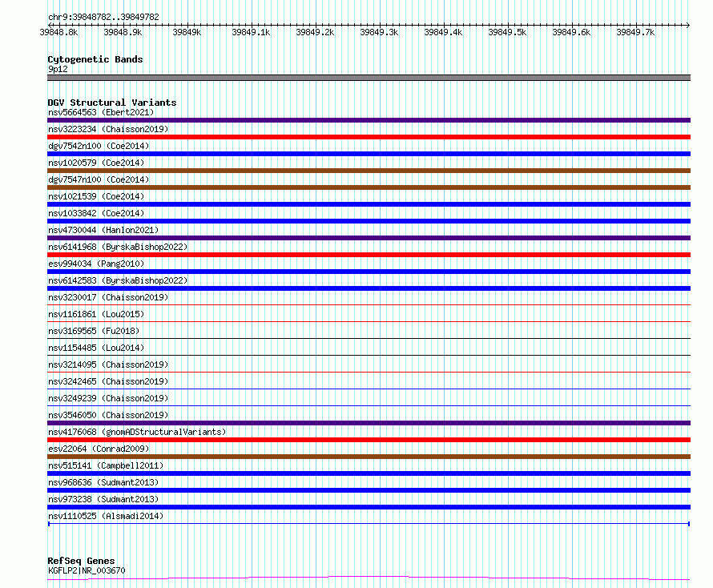Click the DGV Structural Variants track title
This screenshot has height=588, width=713.
(x=112, y=103)
